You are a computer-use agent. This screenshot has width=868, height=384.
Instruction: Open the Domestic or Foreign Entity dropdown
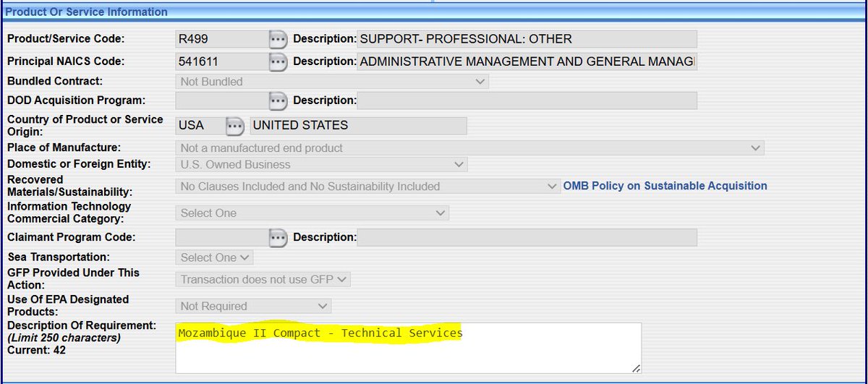click(321, 165)
